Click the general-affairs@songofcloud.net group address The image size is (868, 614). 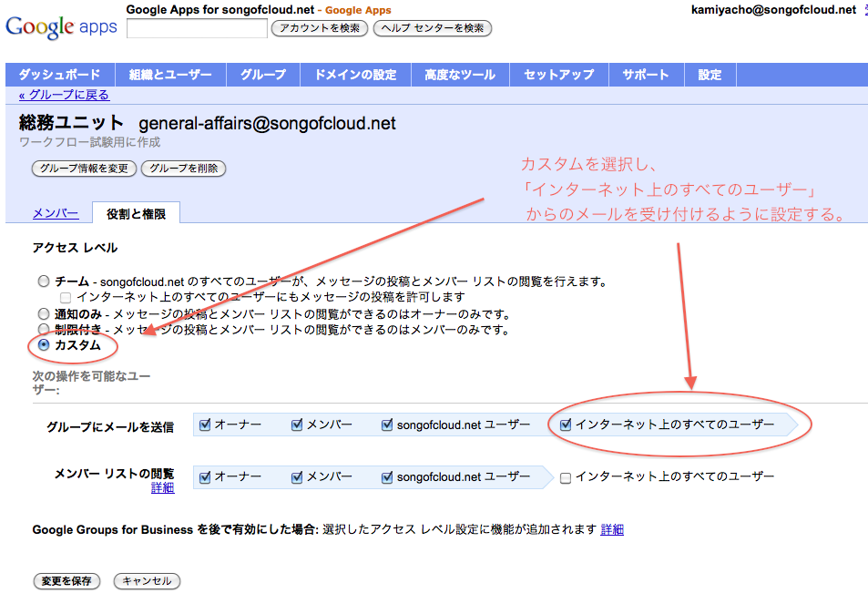click(x=267, y=123)
